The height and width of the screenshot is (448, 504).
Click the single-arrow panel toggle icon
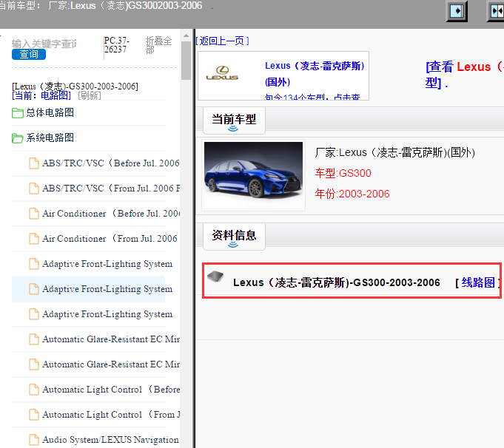(x=457, y=11)
